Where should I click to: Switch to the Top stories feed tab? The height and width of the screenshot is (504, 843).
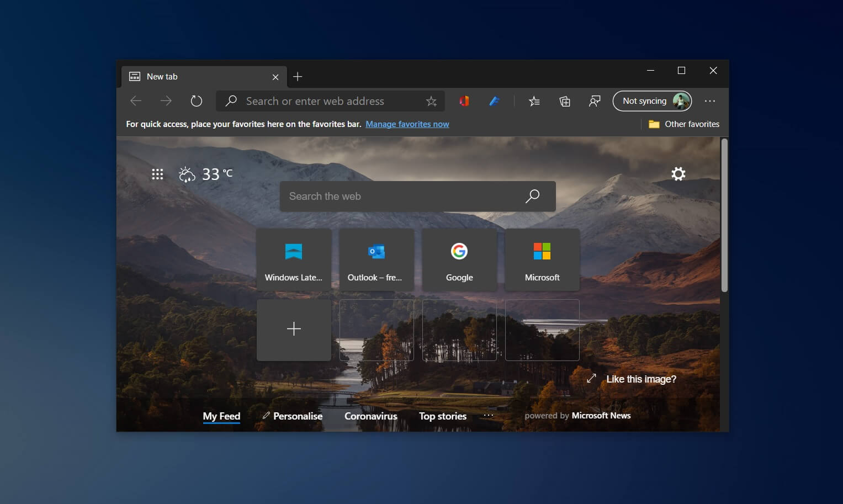point(442,416)
